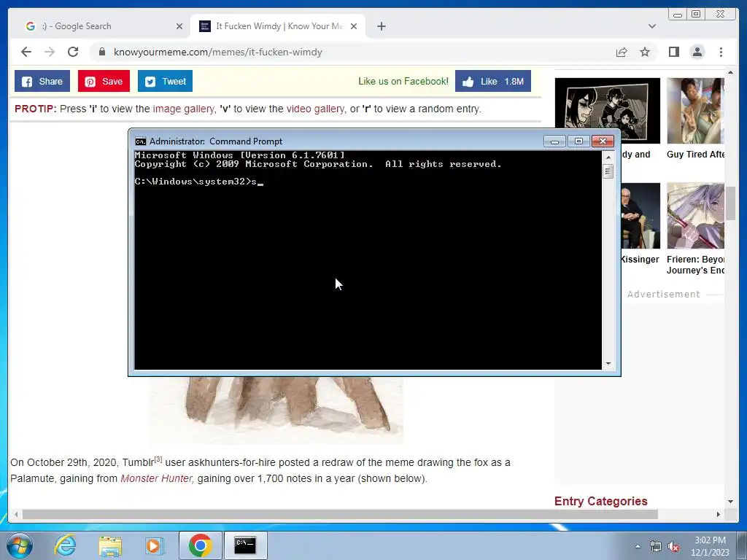This screenshot has width=747, height=560.
Task: Expand the tab search chevron
Action: click(652, 26)
